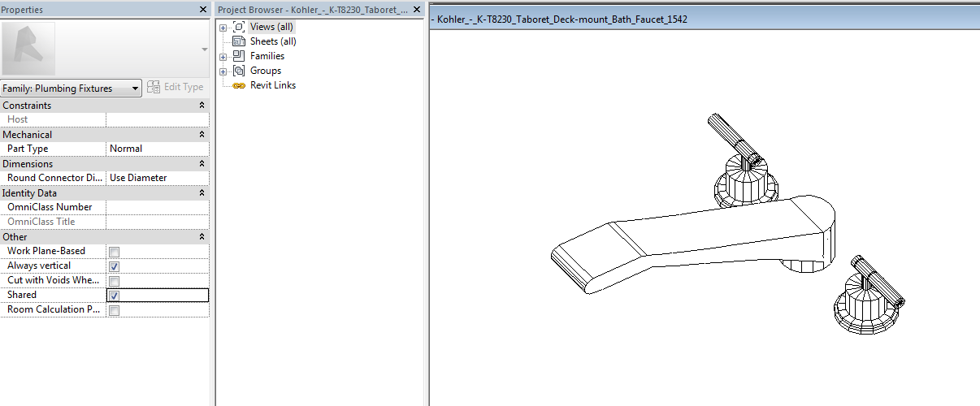The image size is (980, 406).
Task: Collapse the Other section
Action: [202, 237]
